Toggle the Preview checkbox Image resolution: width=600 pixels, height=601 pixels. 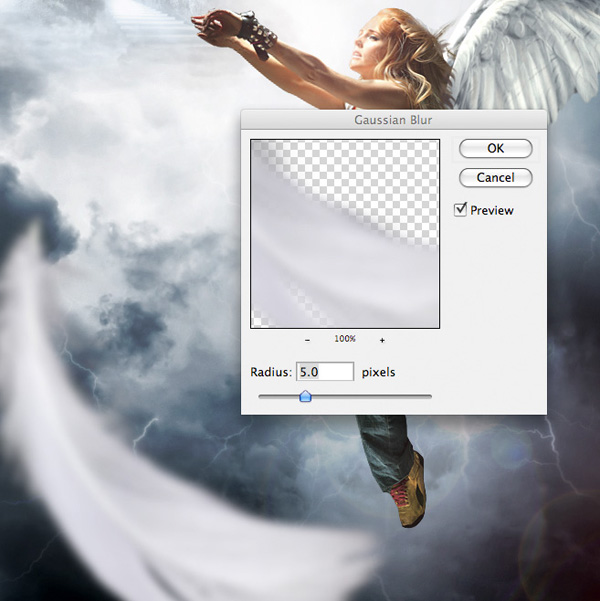click(461, 210)
